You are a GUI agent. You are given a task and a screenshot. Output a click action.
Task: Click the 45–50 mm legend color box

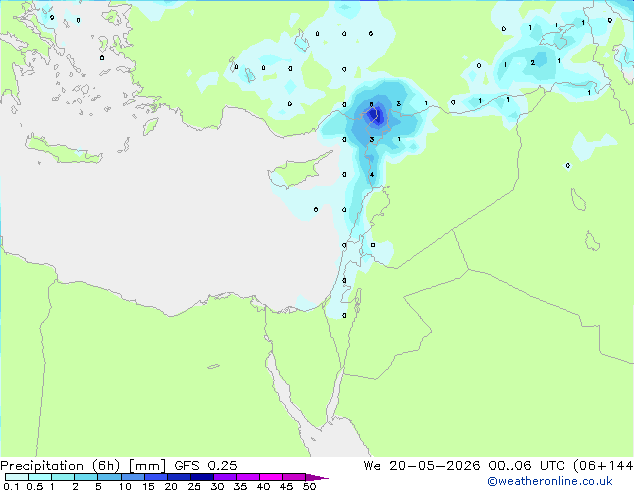(x=294, y=477)
